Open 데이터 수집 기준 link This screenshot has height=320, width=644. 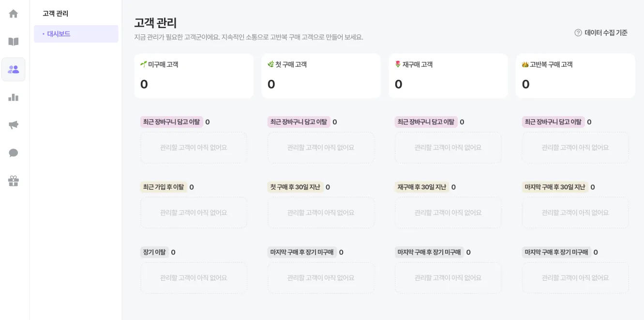606,33
